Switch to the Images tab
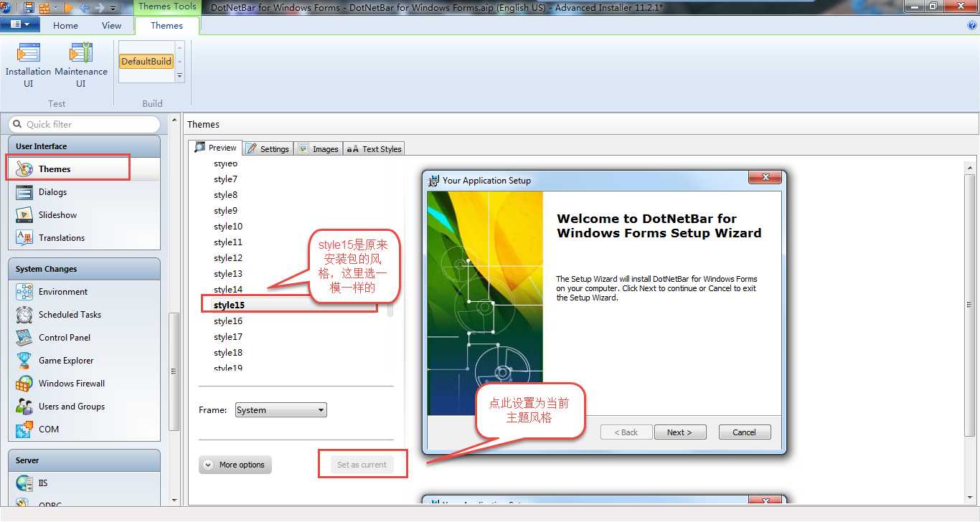 [318, 148]
